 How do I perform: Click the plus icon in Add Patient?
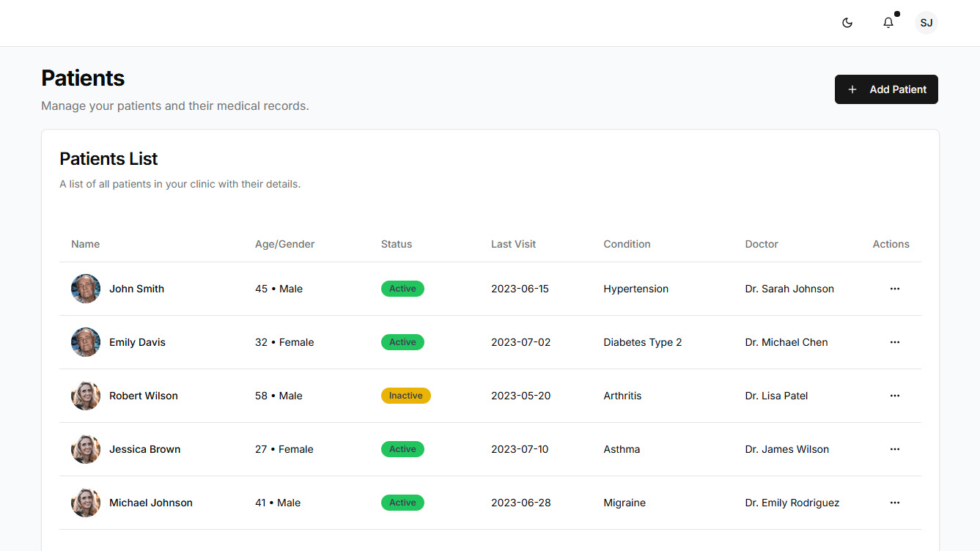852,89
